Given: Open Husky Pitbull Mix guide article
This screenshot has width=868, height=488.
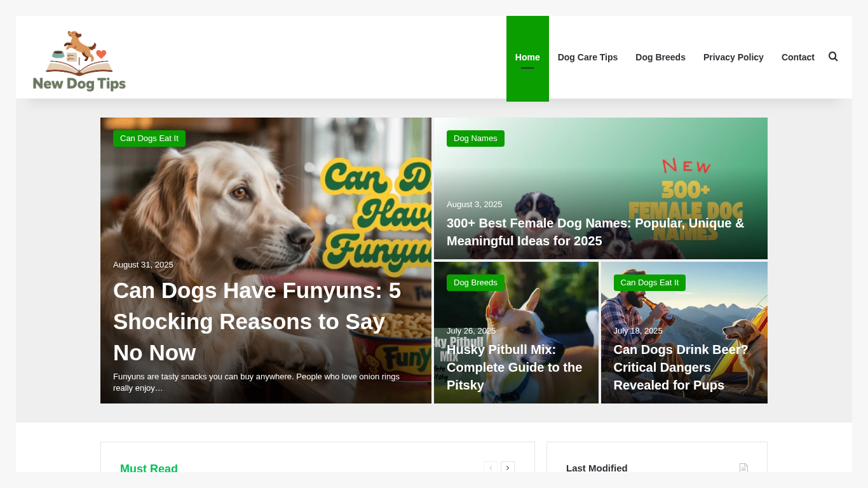Looking at the screenshot, I should click(515, 367).
